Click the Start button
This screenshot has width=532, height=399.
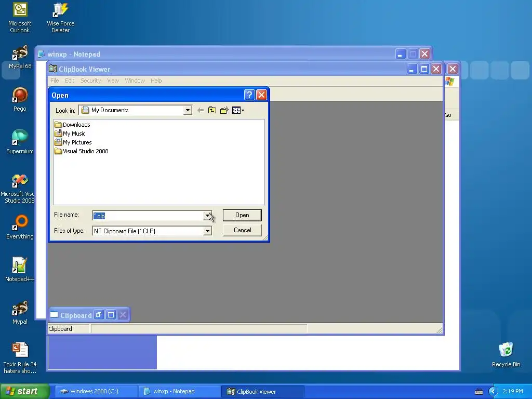pos(25,391)
